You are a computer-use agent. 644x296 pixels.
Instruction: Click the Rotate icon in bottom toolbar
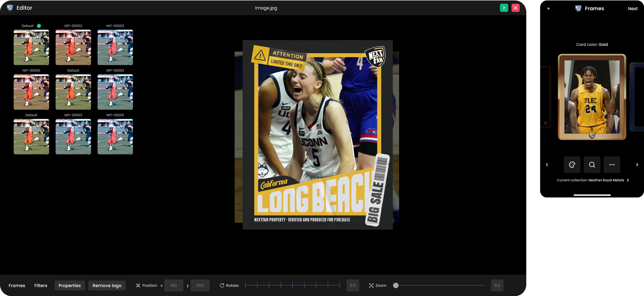(222, 285)
